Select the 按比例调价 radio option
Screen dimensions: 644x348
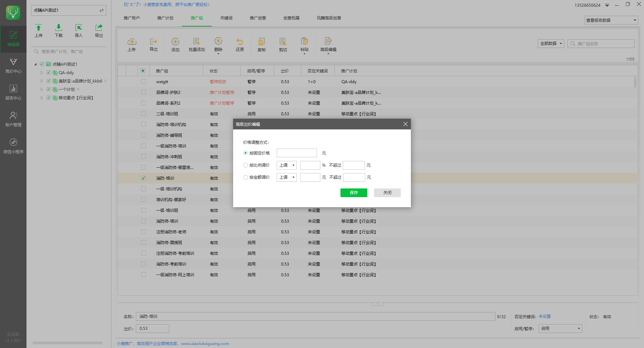pyautogui.click(x=246, y=165)
